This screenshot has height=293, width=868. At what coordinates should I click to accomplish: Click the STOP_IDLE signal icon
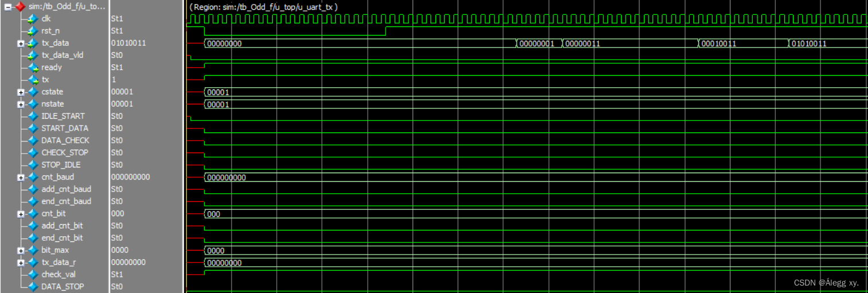tap(33, 165)
